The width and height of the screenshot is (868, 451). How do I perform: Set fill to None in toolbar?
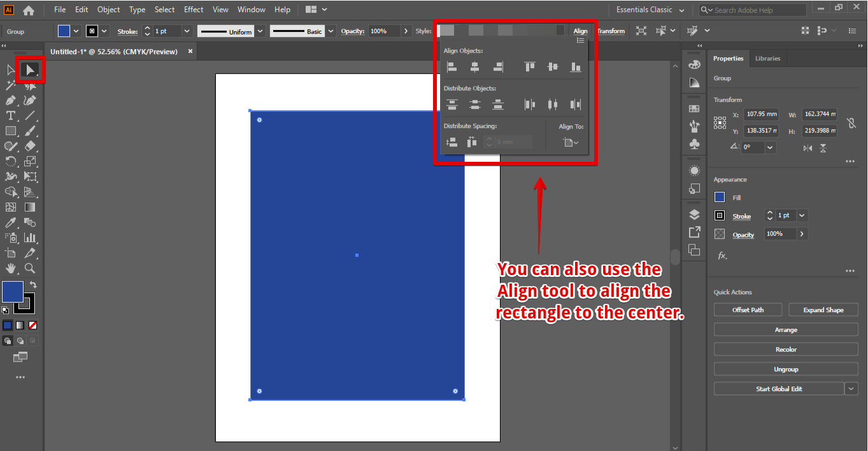tap(33, 325)
